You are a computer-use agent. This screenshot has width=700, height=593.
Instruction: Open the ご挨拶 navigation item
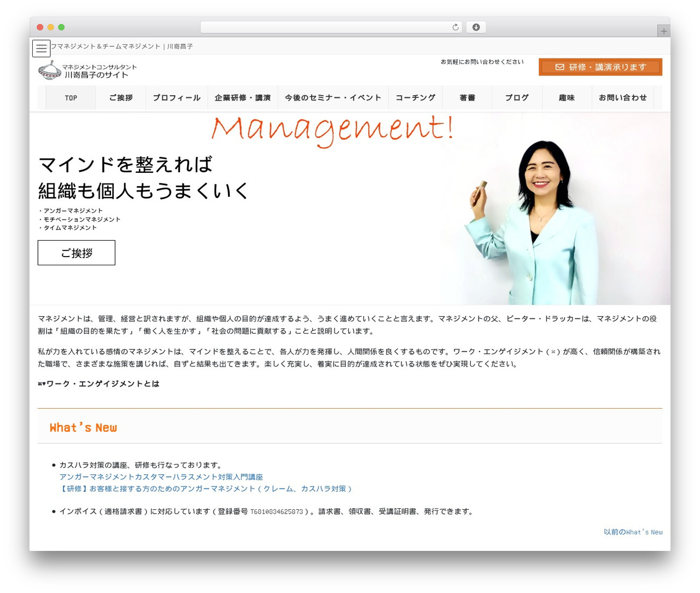121,98
